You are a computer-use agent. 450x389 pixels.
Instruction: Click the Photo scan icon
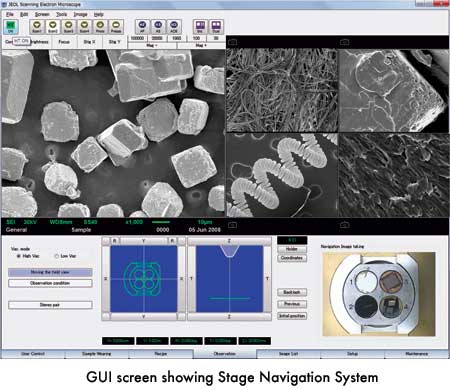click(100, 27)
